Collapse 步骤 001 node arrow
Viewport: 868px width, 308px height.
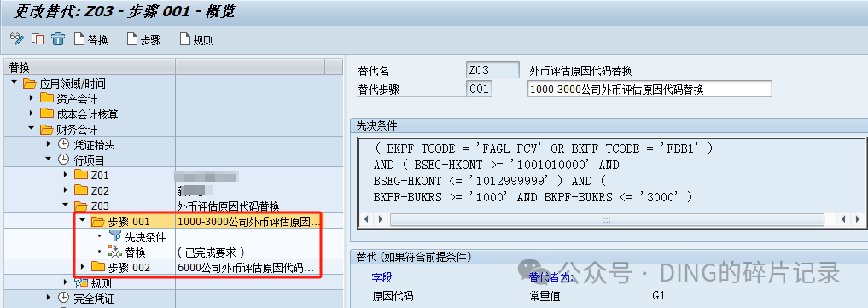[x=83, y=221]
